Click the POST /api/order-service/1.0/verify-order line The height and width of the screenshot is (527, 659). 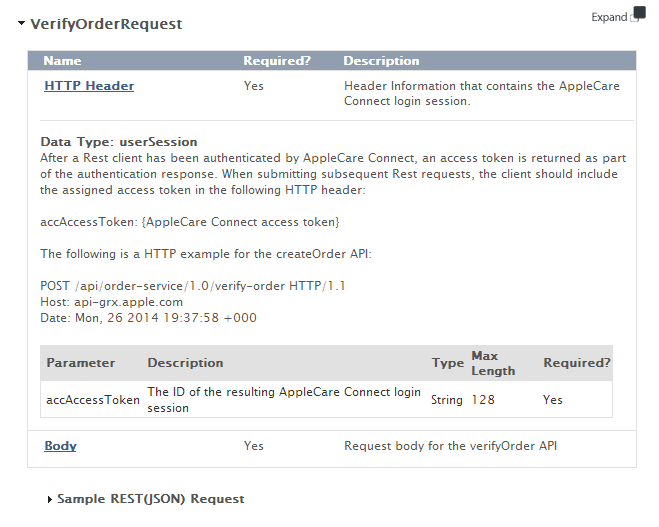[x=193, y=286]
